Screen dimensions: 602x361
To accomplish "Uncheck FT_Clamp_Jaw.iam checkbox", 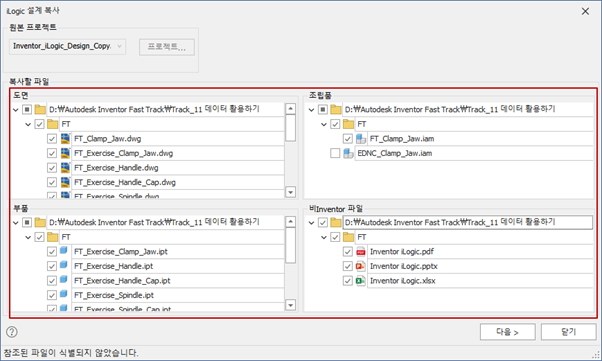I will pyautogui.click(x=347, y=139).
